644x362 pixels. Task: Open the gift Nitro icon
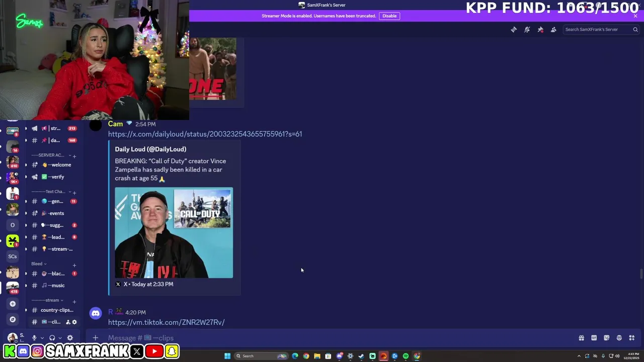click(581, 338)
